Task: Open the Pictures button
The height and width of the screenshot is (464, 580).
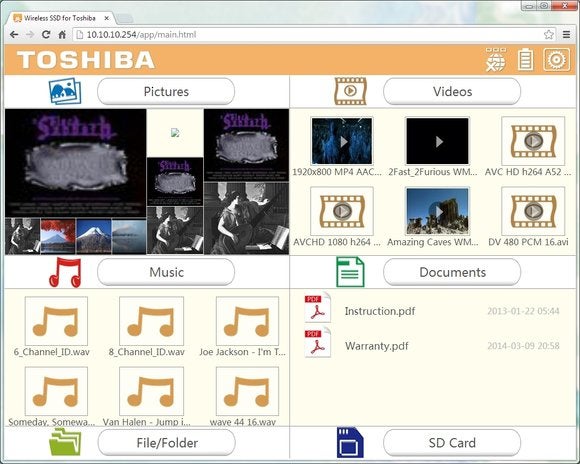Action: 166,91
